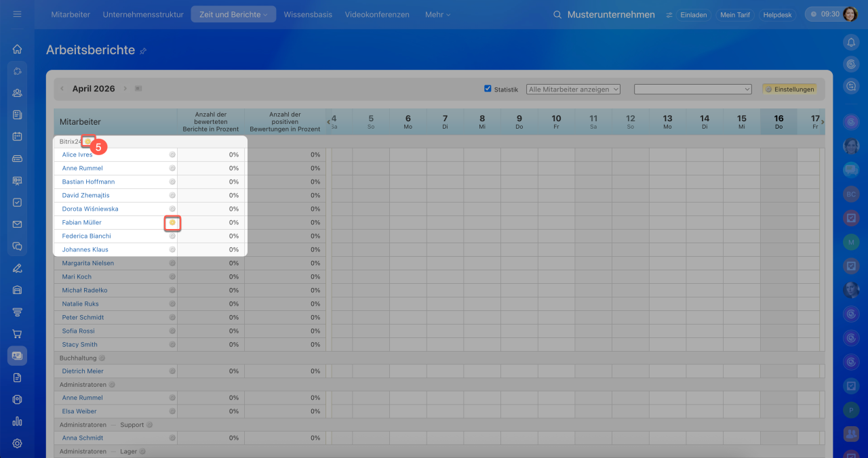
Task: Click the shopping cart icon in sidebar
Action: 18,333
